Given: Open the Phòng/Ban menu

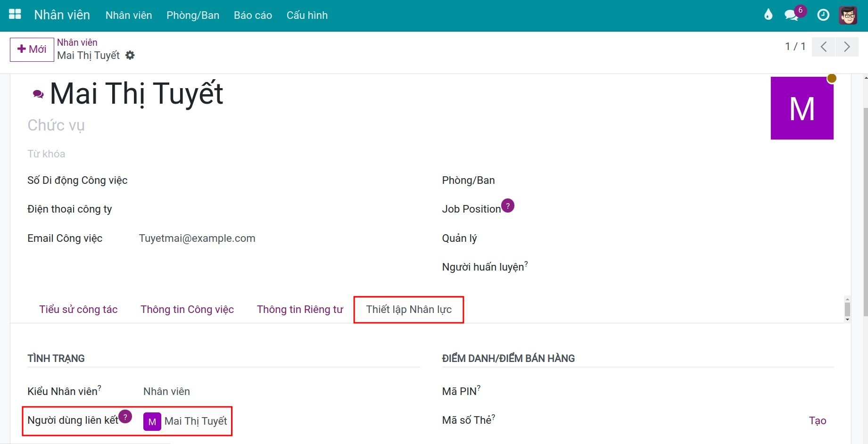Looking at the screenshot, I should tap(193, 15).
